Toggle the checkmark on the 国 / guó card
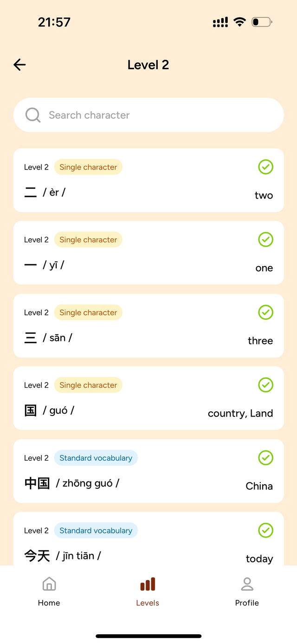The width and height of the screenshot is (297, 644). coord(265,385)
